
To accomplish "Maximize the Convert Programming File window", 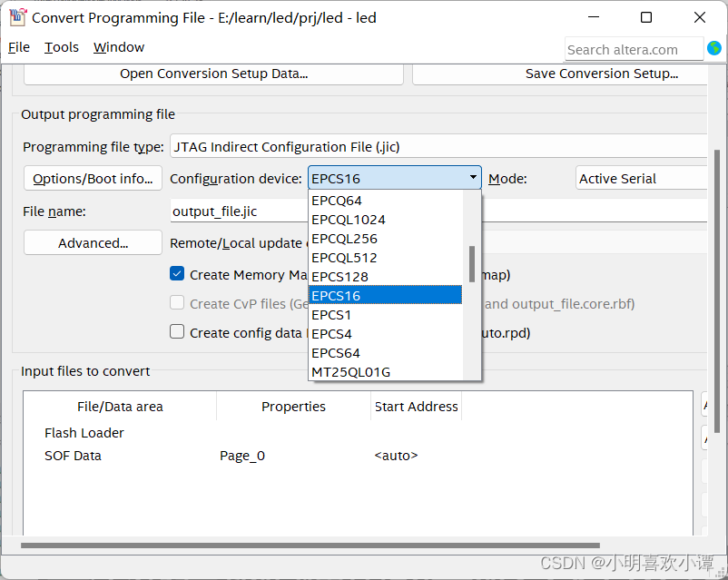I will click(645, 17).
